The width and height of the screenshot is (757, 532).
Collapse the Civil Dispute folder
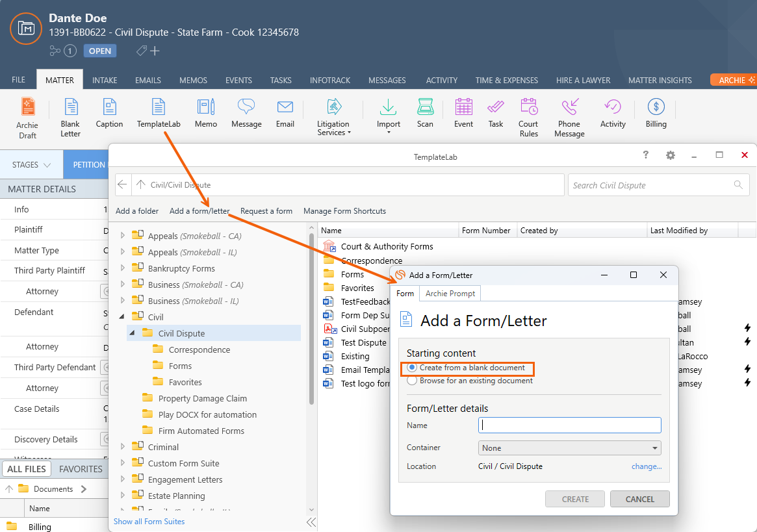coord(132,333)
